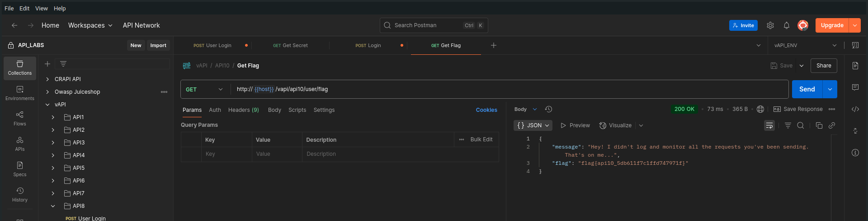Switch to GET Get Secret tab
The image size is (868, 221).
[x=290, y=45]
